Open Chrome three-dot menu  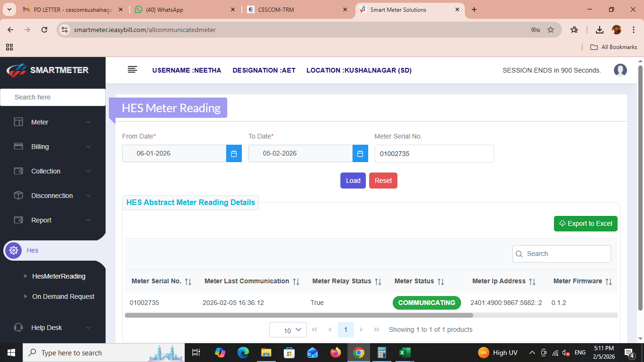click(633, 30)
